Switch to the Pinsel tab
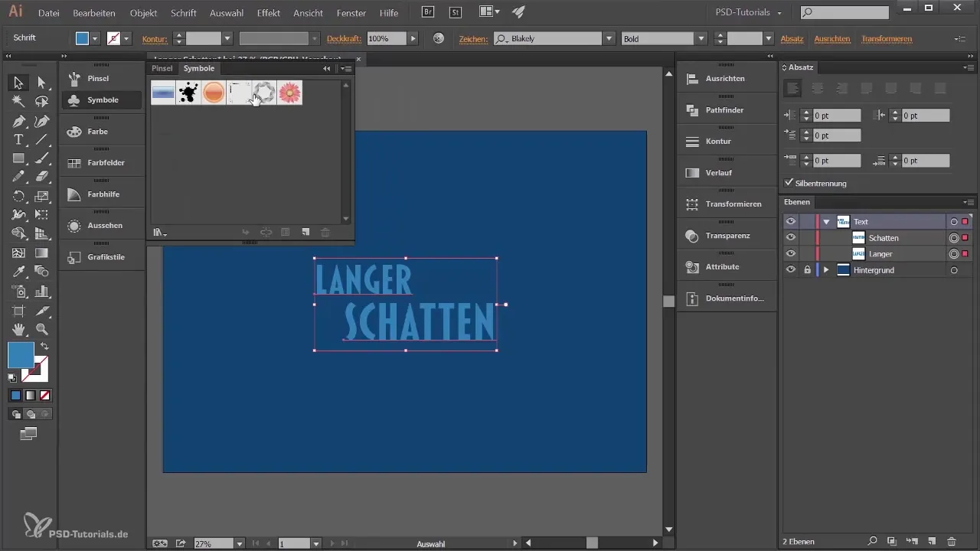 coord(162,68)
